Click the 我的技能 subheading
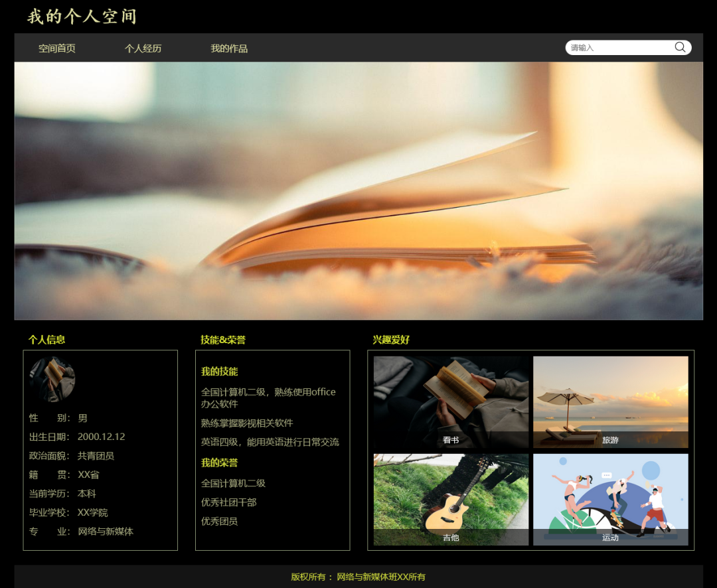 (x=219, y=372)
